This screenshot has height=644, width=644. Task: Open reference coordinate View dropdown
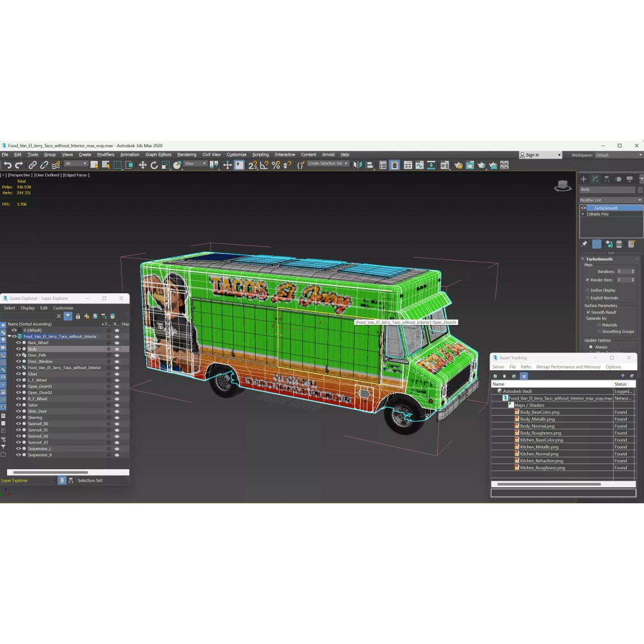[x=195, y=163]
